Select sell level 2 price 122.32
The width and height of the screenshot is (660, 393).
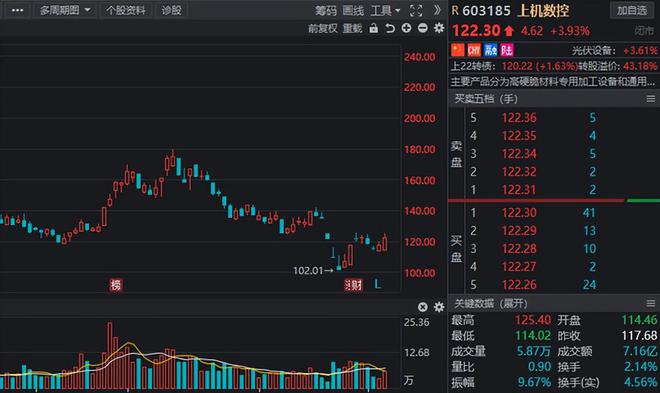519,172
